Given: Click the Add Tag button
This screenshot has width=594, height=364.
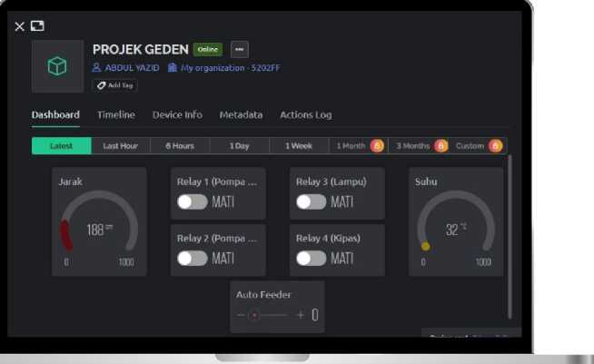Looking at the screenshot, I should click(115, 85).
